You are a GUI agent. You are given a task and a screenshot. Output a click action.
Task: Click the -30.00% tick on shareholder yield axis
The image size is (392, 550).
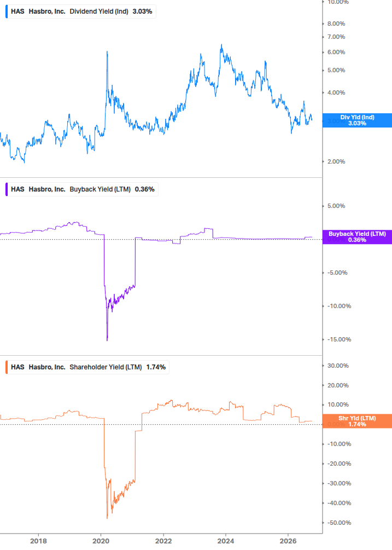pyautogui.click(x=339, y=483)
